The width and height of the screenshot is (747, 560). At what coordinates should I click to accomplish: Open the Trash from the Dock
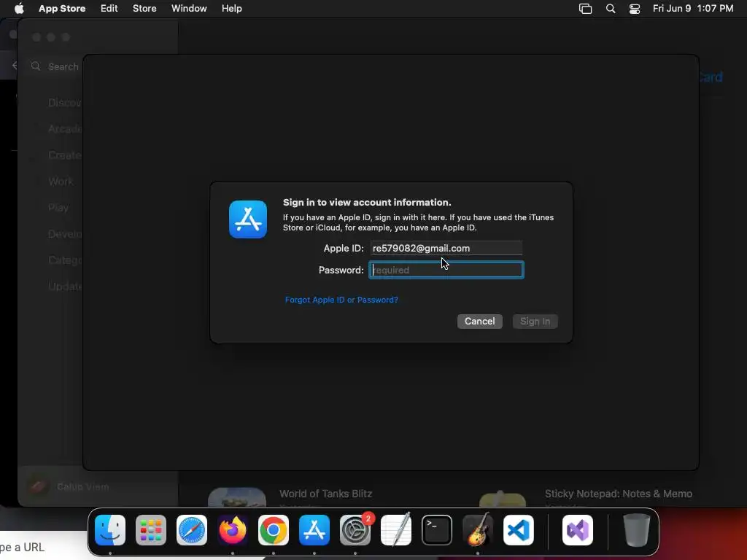pos(636,530)
